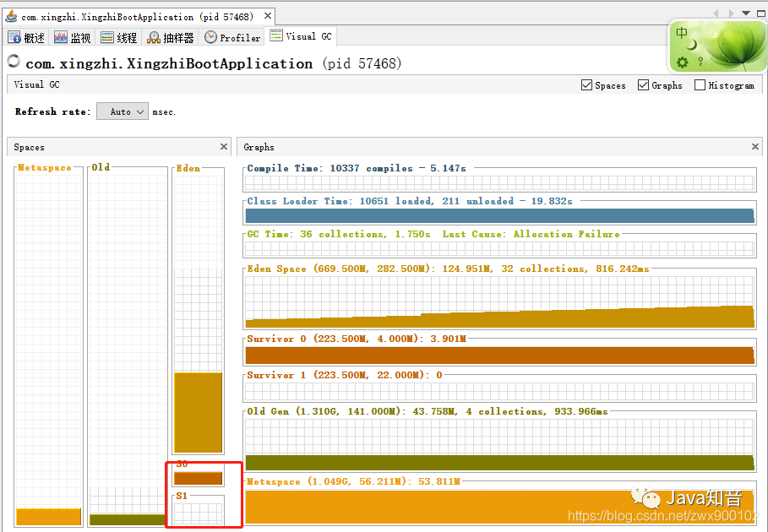
Task: Click the Refresh rate label
Action: coord(52,111)
